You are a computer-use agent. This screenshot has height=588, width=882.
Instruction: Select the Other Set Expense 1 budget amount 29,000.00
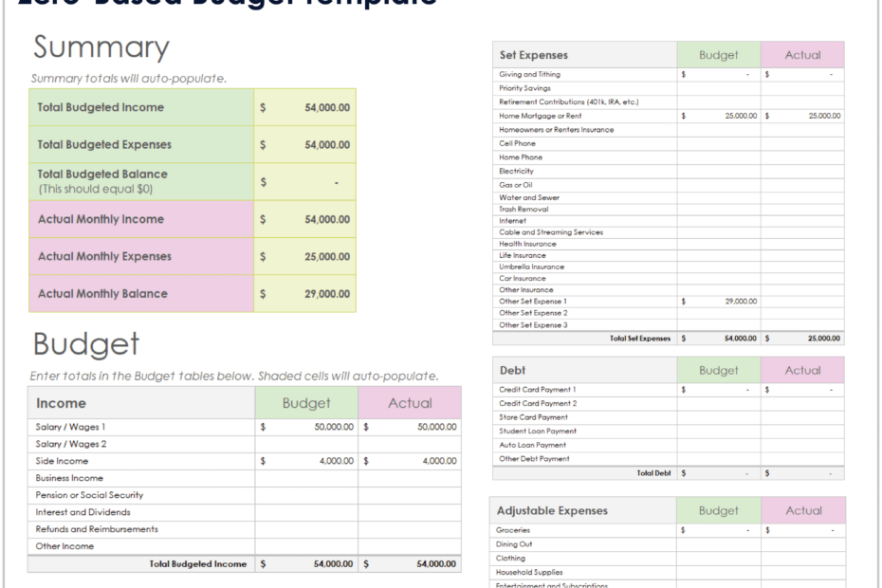[741, 302]
